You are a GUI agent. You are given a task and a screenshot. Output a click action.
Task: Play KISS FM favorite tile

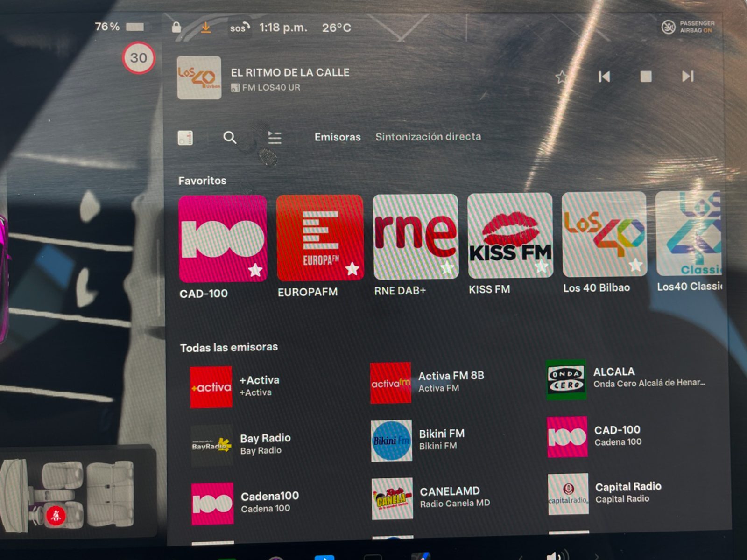click(x=510, y=235)
